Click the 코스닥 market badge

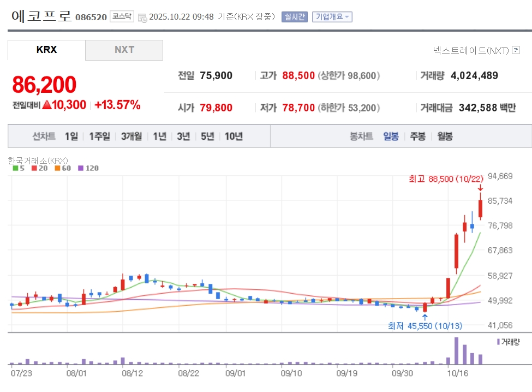(x=121, y=17)
